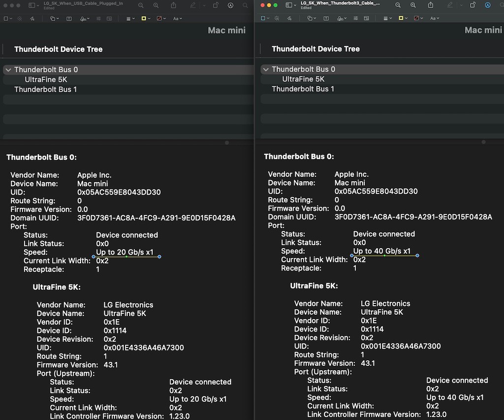Click 'Apple Inc.' vendor name in Thunderbolt3 Cable window
504x420 pixels.
351,174
